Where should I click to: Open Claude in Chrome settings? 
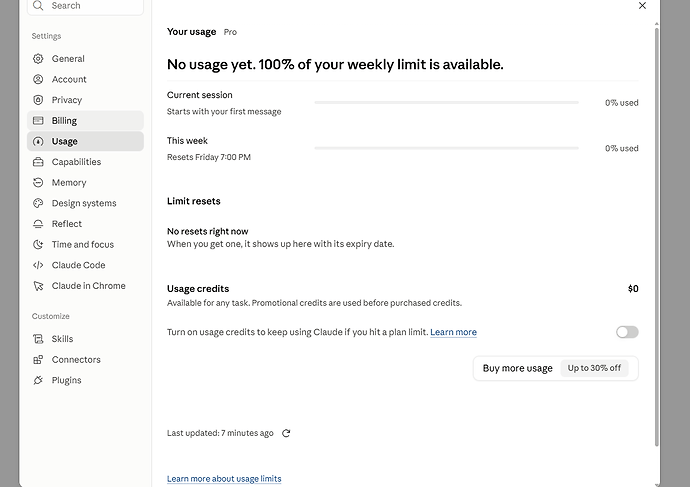(x=85, y=286)
